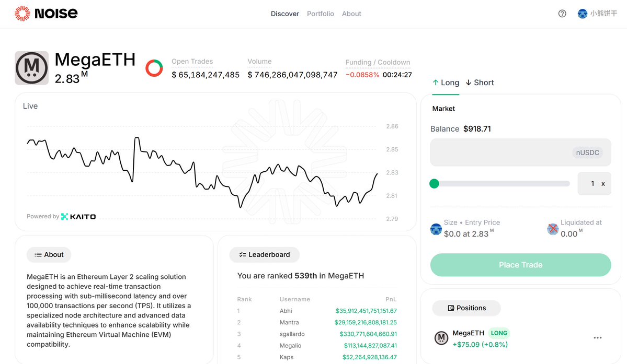Click the crossed-out avatar beside Liquidated at

(553, 229)
